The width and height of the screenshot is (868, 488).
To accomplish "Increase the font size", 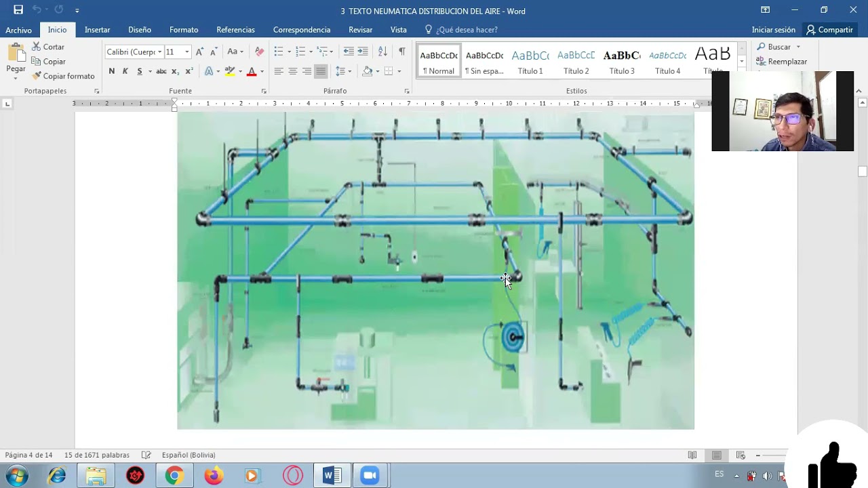I will pyautogui.click(x=199, y=52).
